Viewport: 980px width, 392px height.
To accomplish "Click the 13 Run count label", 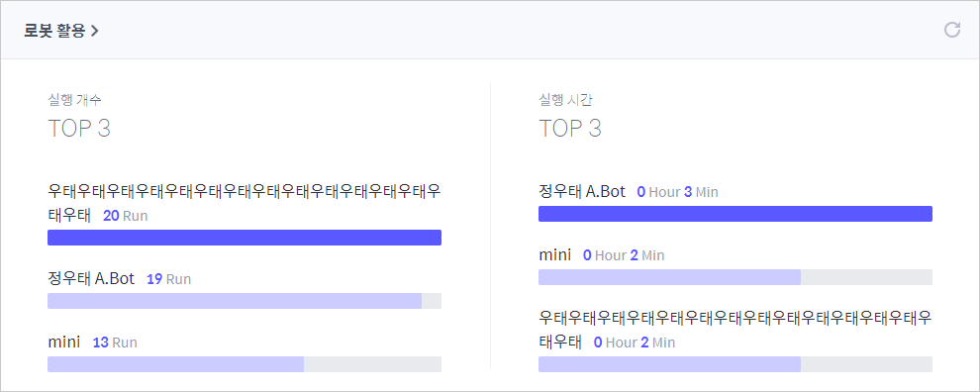I will coord(115,343).
